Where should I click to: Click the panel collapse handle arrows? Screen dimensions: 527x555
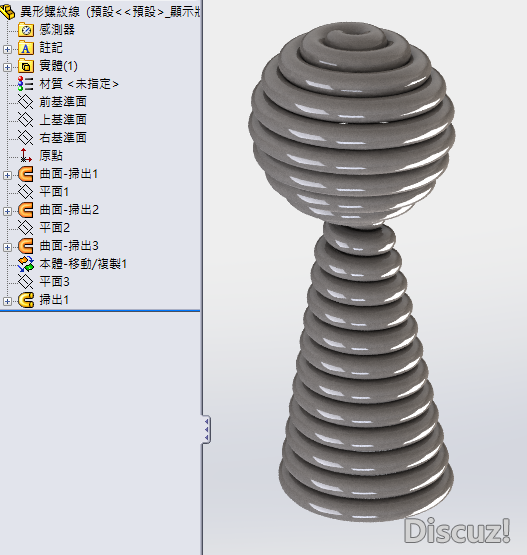(x=207, y=430)
